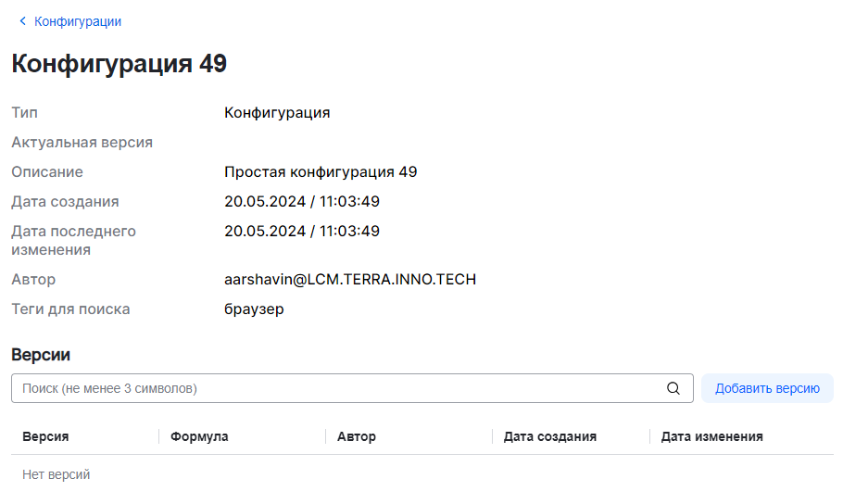The image size is (843, 504).
Task: Click the Конфигурация 49 page title
Action: [120, 64]
